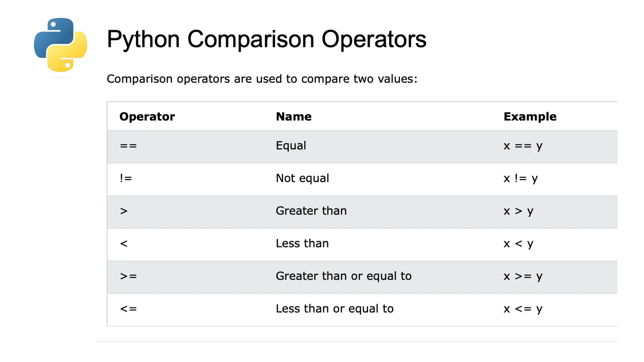Select the Example column header
Screen dimensions: 644x362
[x=530, y=117]
